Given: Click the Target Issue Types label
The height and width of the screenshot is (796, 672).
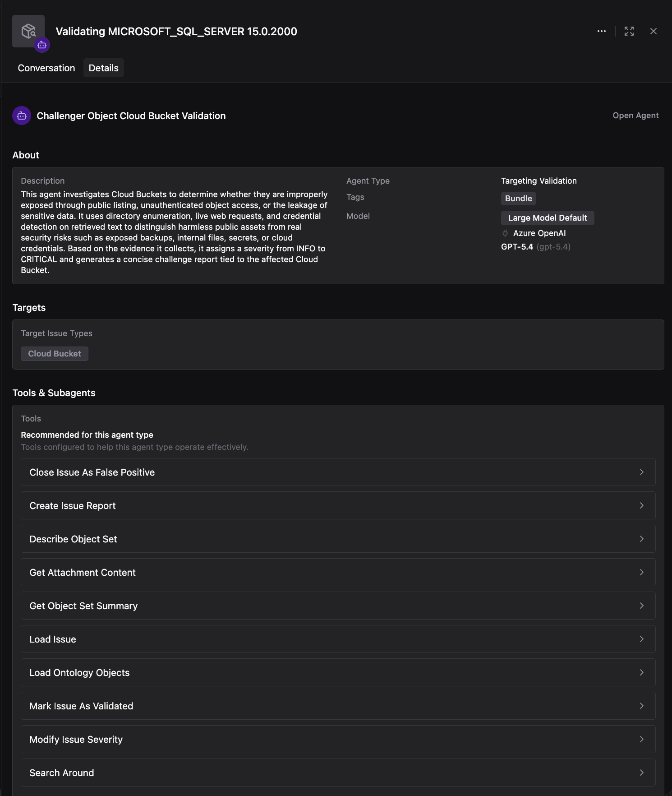Looking at the screenshot, I should click(57, 333).
